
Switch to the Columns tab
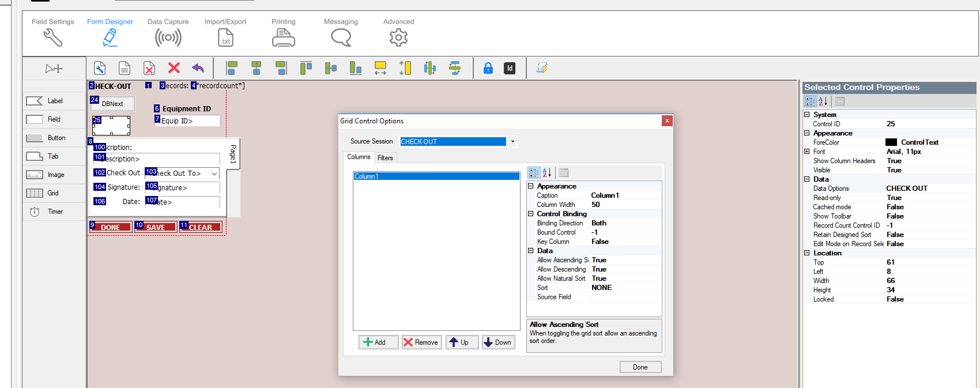[359, 157]
